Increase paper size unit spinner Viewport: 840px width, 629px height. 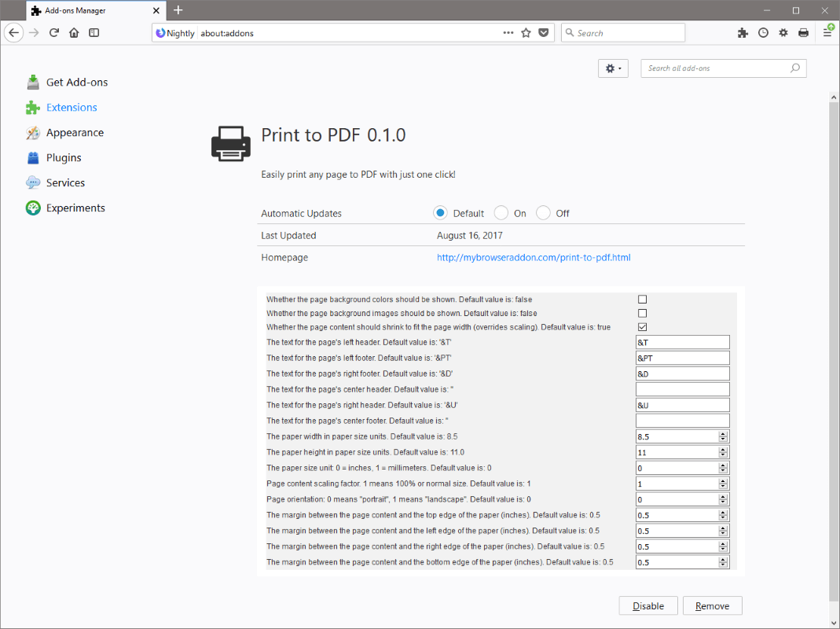coord(723,465)
